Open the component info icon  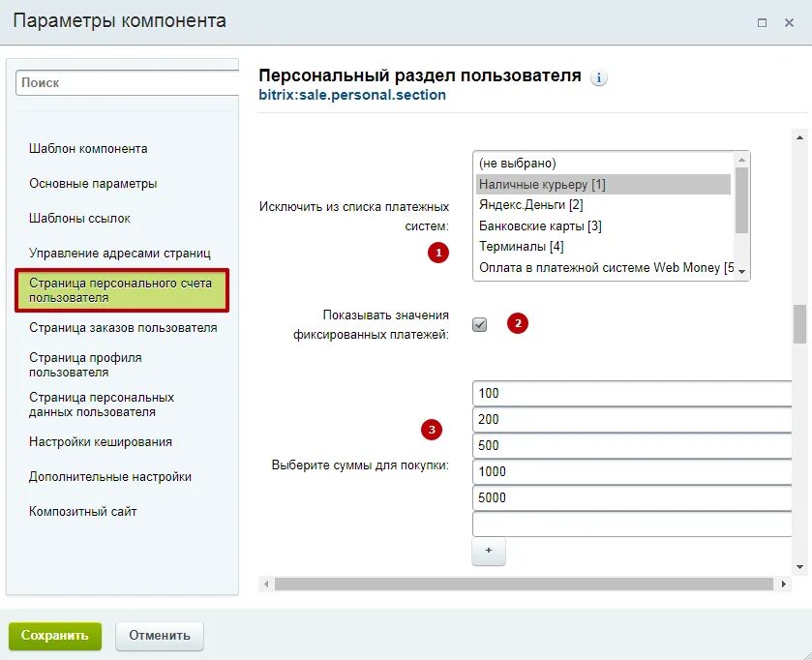tap(599, 78)
